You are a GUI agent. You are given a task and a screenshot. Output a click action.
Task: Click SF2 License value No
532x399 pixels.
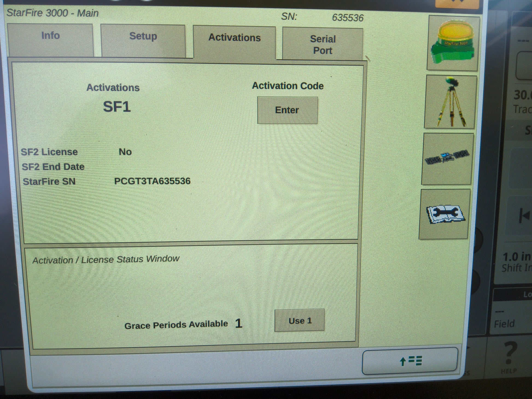coord(125,152)
